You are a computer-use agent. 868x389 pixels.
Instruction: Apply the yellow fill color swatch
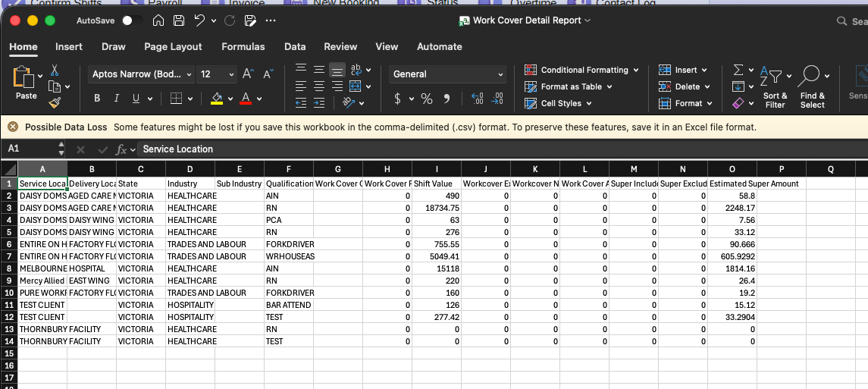[x=217, y=99]
